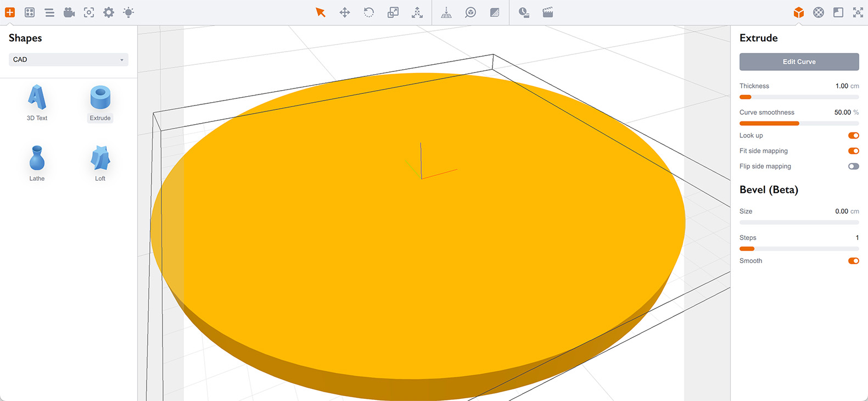Toggle the Look up switch
868x401 pixels.
click(x=853, y=136)
